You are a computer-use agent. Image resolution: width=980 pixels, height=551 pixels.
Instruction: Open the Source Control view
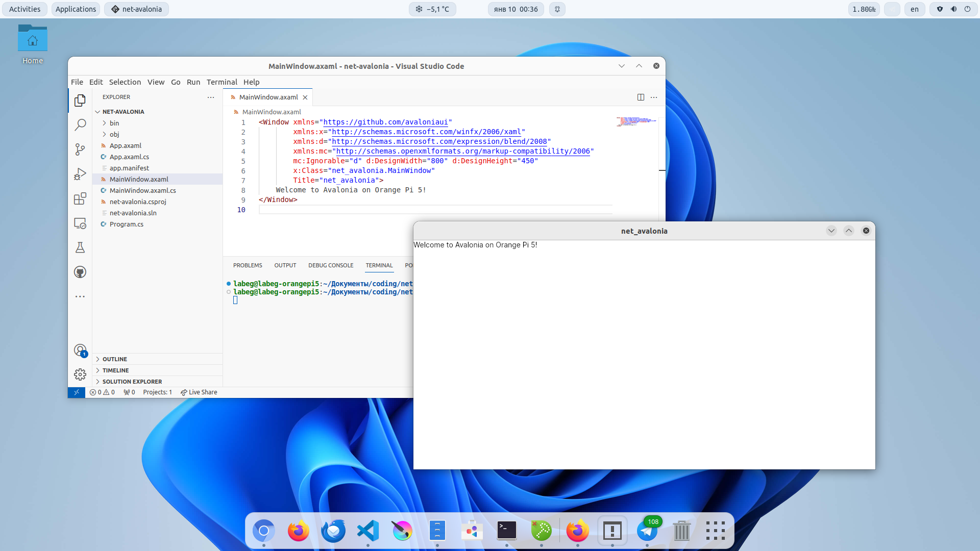point(80,149)
